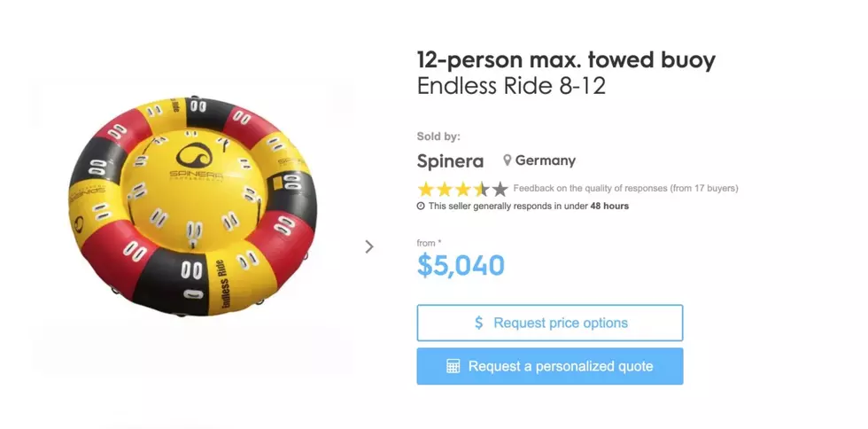Click the grey fifth rating star
The width and height of the screenshot is (868, 429).
(x=500, y=190)
